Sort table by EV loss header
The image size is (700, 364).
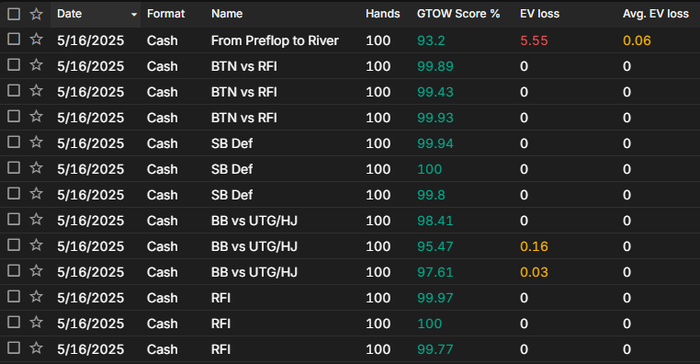pos(539,14)
